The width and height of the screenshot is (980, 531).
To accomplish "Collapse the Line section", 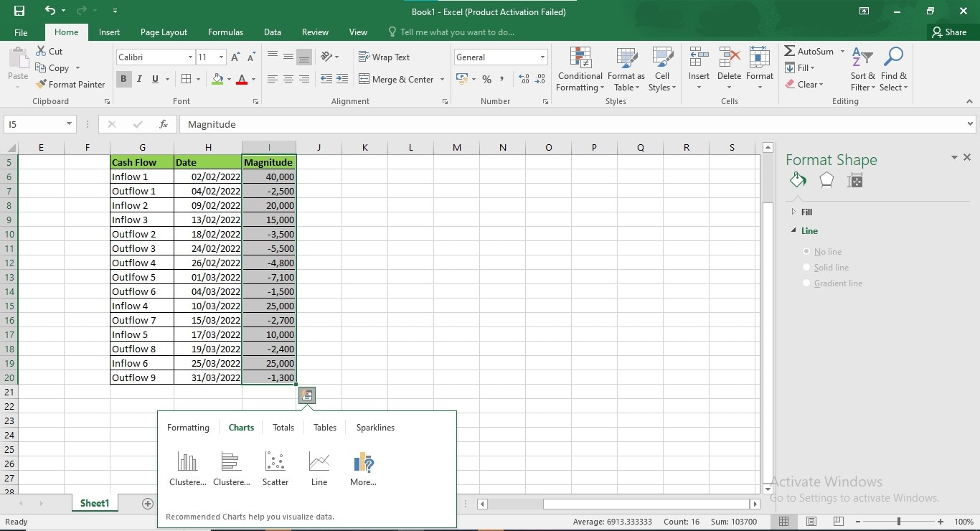I will tap(793, 230).
